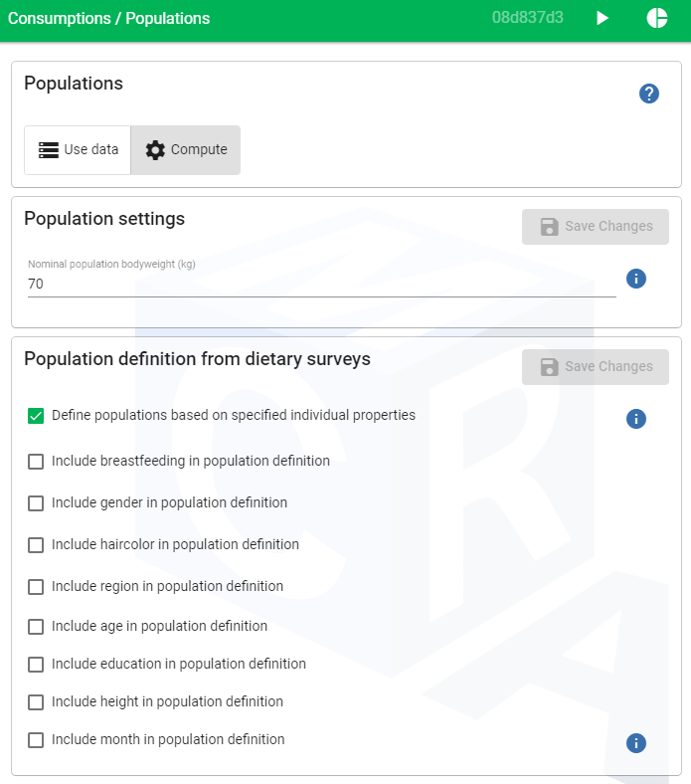Check Include month in population definition
Image resolution: width=691 pixels, height=784 pixels.
coord(36,740)
